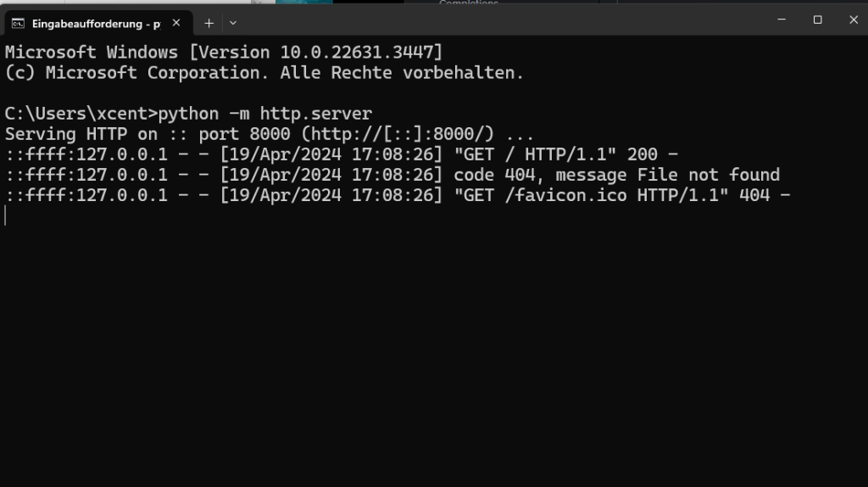Click the command prompt icon in the tab
868x487 pixels.
point(19,23)
